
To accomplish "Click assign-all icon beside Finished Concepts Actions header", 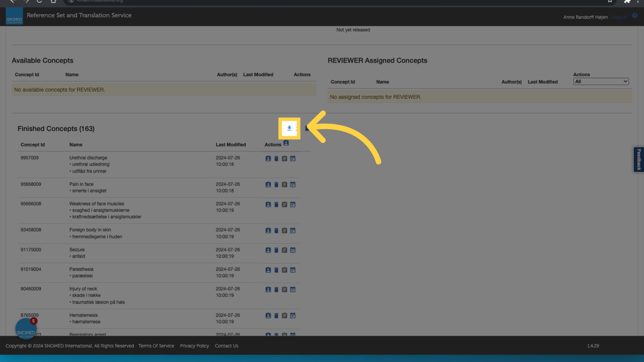I will pyautogui.click(x=286, y=143).
